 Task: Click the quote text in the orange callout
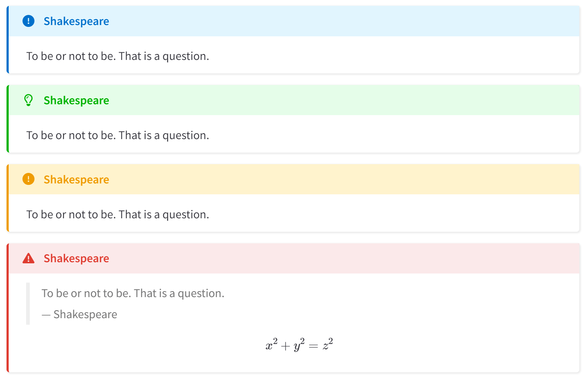(x=118, y=215)
